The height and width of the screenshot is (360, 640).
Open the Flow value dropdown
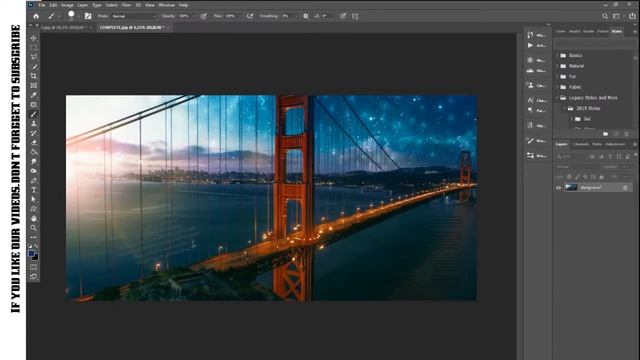tap(240, 16)
